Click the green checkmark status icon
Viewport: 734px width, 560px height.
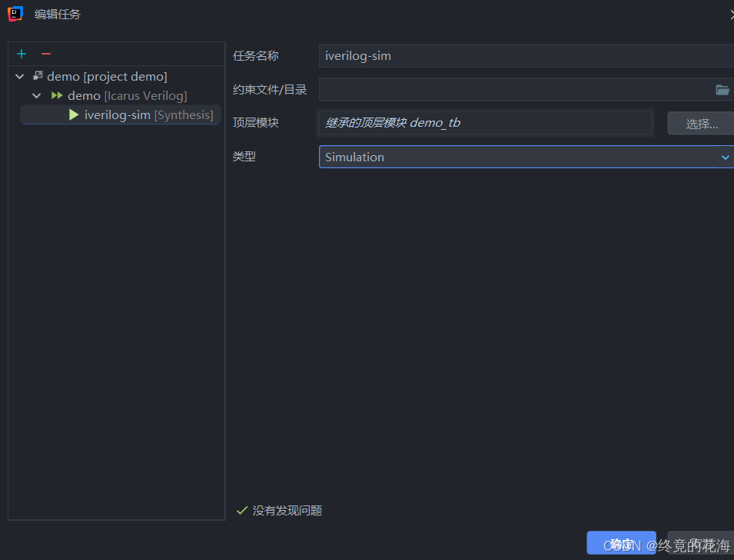point(241,510)
